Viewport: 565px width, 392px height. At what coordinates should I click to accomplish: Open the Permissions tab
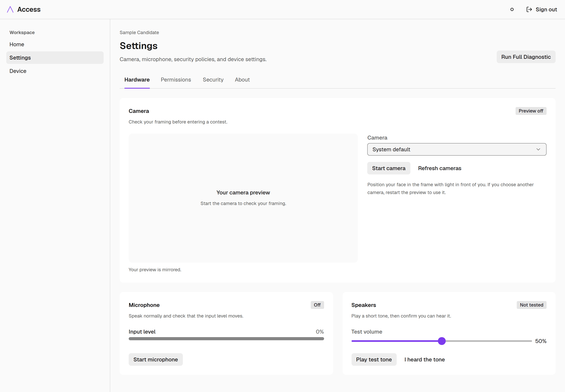[x=176, y=80]
